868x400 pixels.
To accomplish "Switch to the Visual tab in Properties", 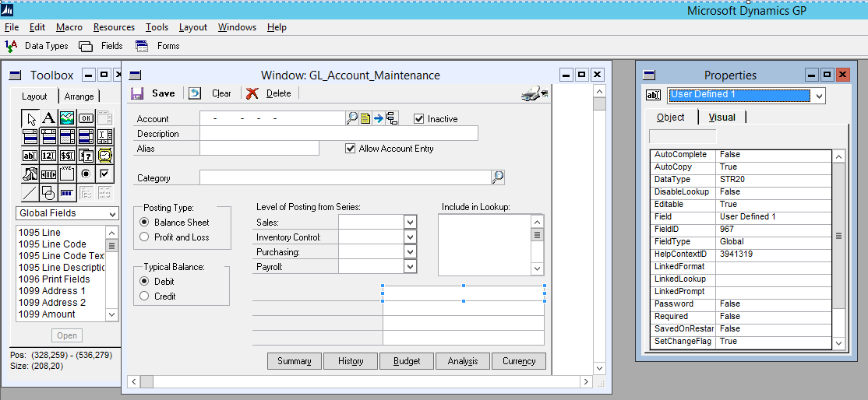I will click(722, 118).
